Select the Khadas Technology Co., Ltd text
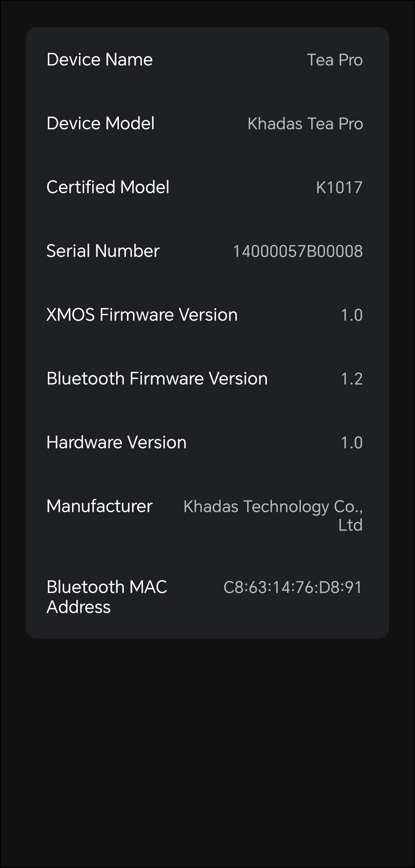Viewport: 415px width, 868px height. point(273,516)
